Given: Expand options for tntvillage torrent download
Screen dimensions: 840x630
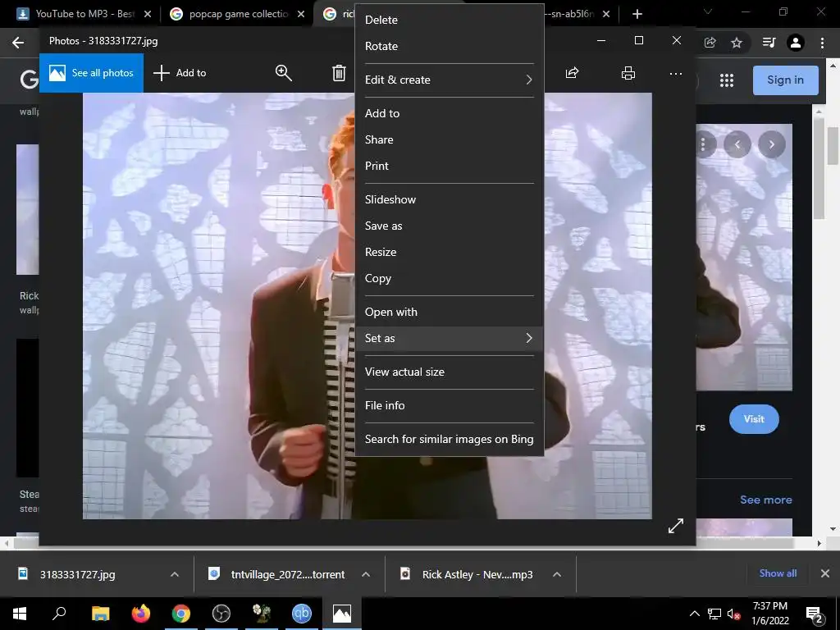Looking at the screenshot, I should (366, 574).
